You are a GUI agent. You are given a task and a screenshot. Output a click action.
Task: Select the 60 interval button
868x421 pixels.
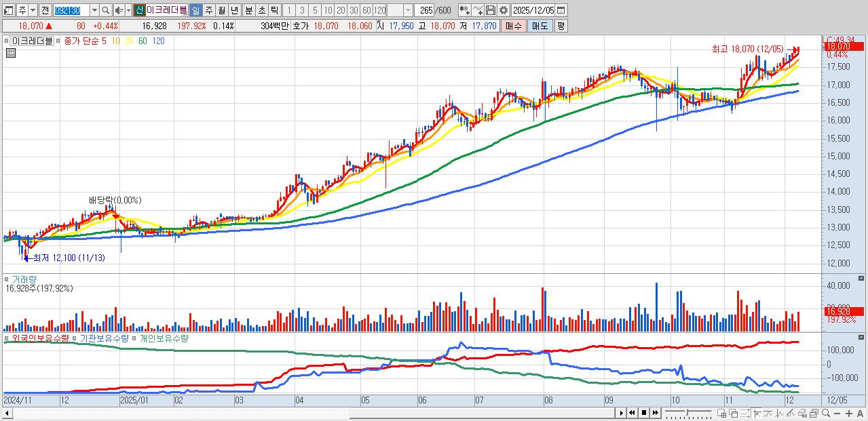tap(366, 10)
